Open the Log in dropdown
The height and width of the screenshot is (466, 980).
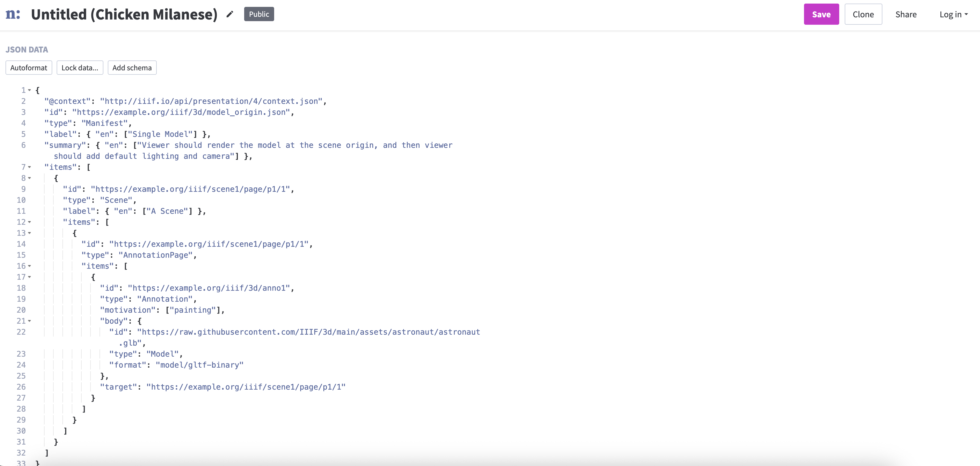coord(953,15)
